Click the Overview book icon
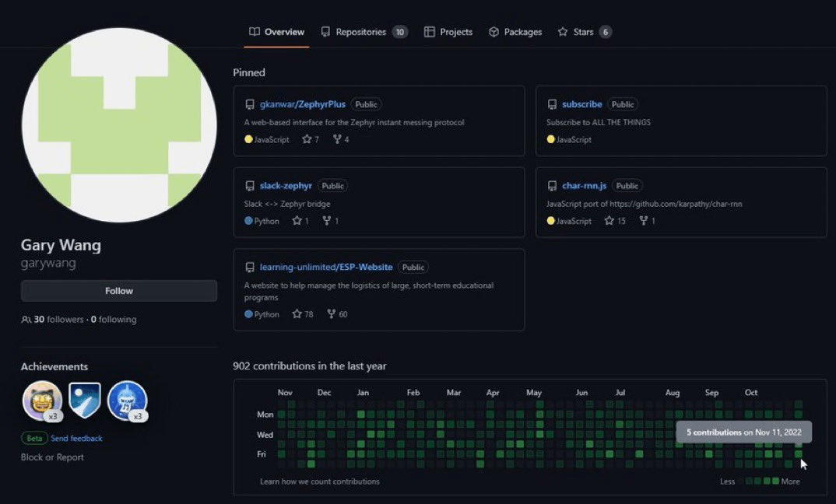 click(x=255, y=32)
